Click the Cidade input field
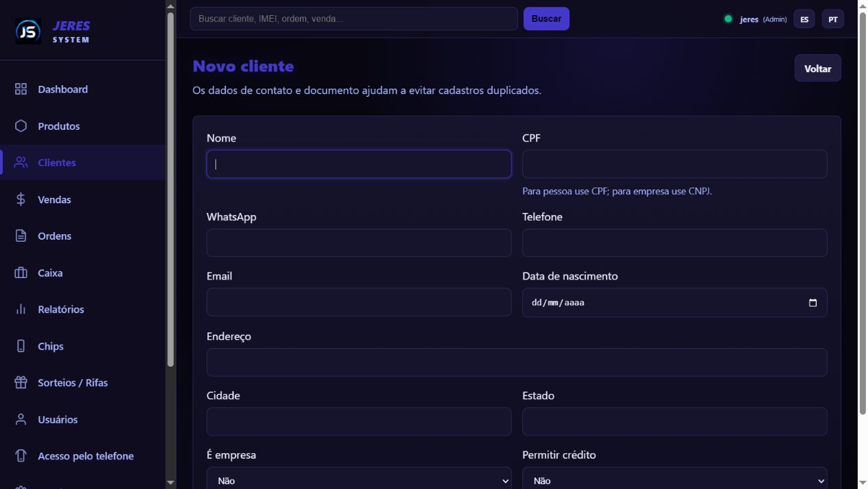This screenshot has height=489, width=868. (x=359, y=422)
